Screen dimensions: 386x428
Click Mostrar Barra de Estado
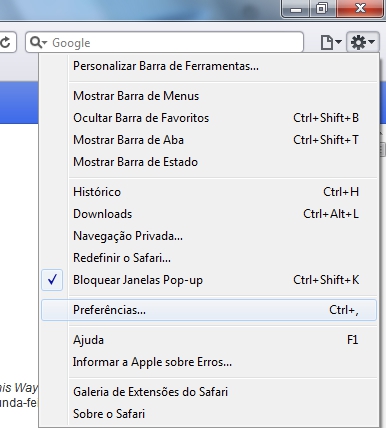click(x=209, y=162)
